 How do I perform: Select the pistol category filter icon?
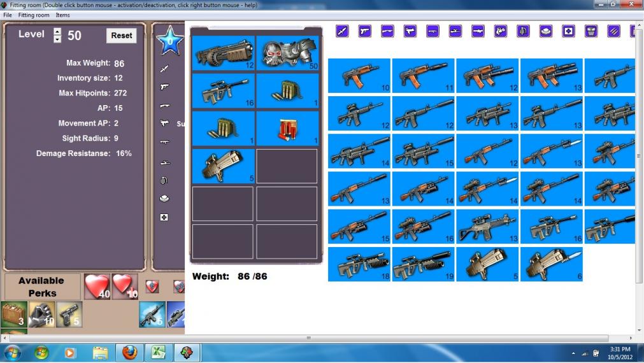(x=364, y=31)
